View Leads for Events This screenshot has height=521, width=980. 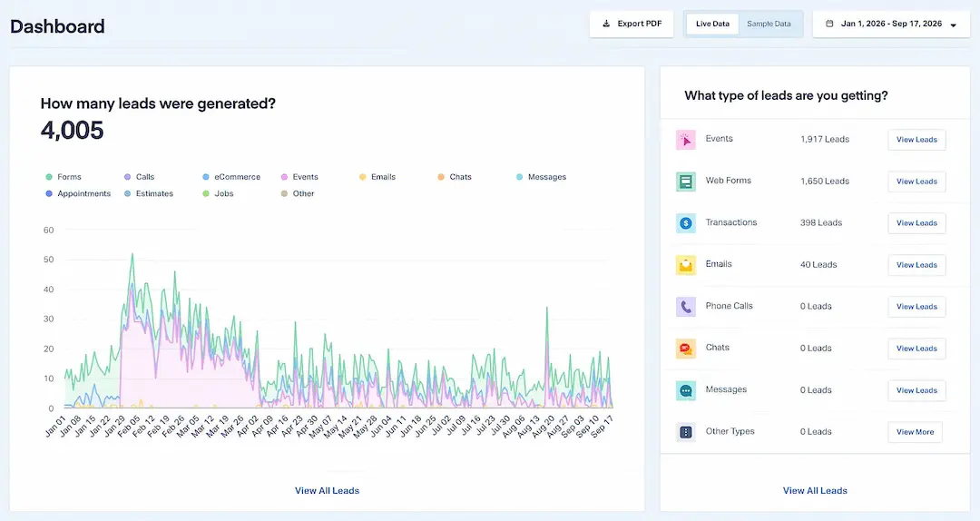916,140
